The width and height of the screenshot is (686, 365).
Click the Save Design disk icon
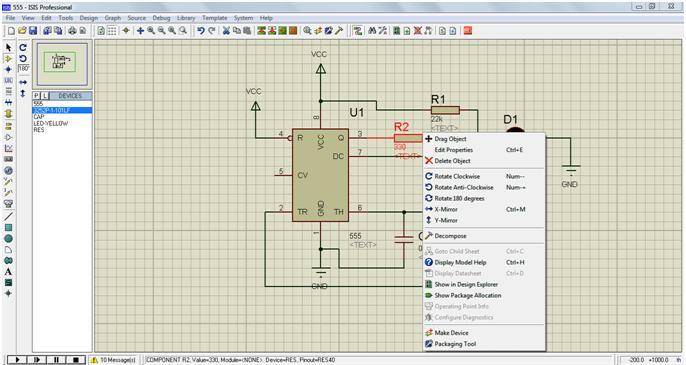33,31
